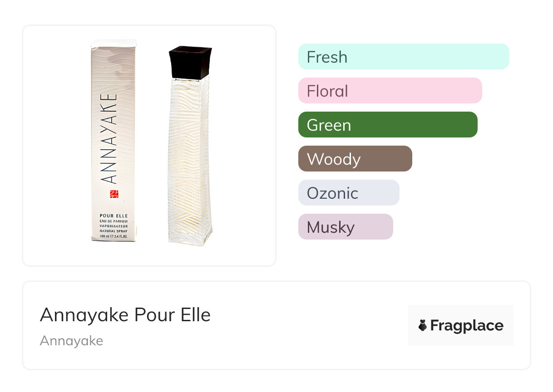Click the black cap of the perfume bottle
This screenshot has height=392, width=553.
pyautogui.click(x=190, y=62)
